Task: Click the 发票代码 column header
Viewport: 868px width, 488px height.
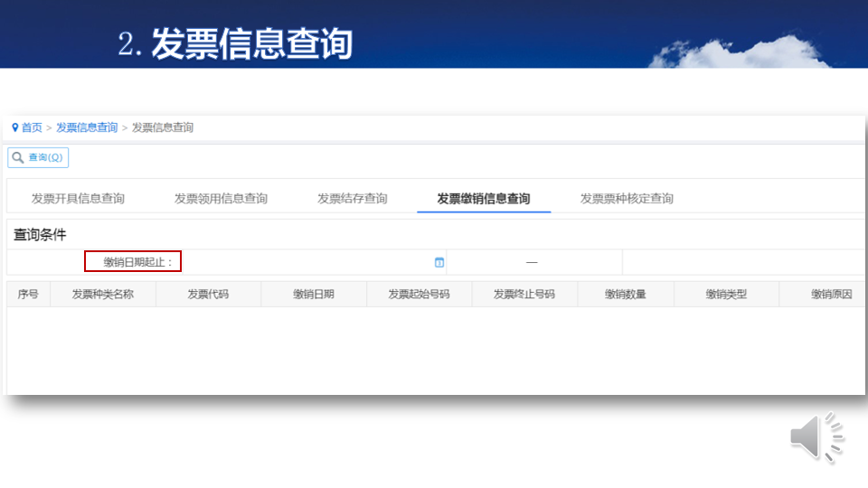Action: tap(208, 295)
